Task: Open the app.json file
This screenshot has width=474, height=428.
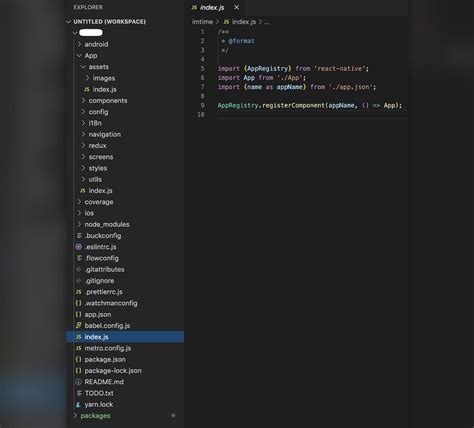Action: 98,314
